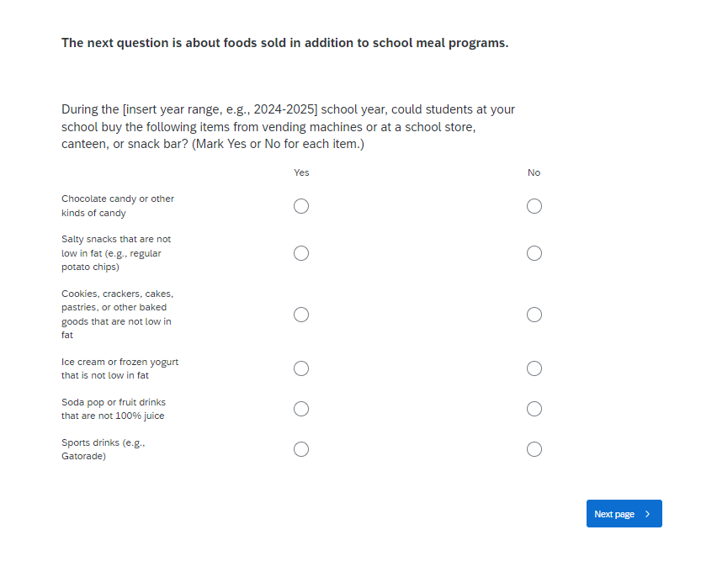Viewport: 701px width, 588px height.
Task: Mark No for soda pop or fruit drinks
Action: (x=534, y=409)
